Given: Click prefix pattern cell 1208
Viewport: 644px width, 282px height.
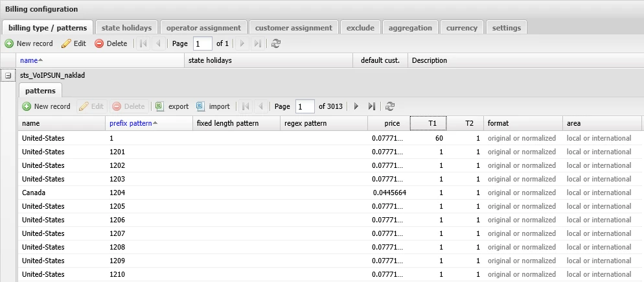Looking at the screenshot, I should [148, 247].
